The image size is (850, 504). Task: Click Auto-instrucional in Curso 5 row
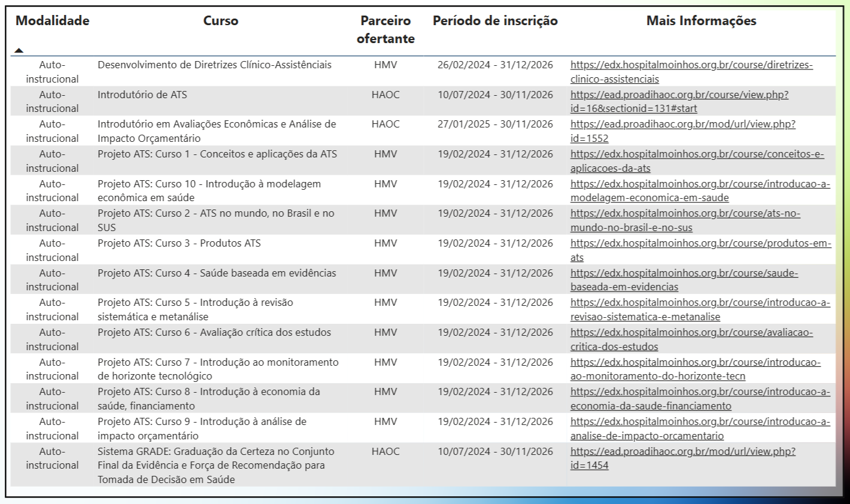coord(52,309)
